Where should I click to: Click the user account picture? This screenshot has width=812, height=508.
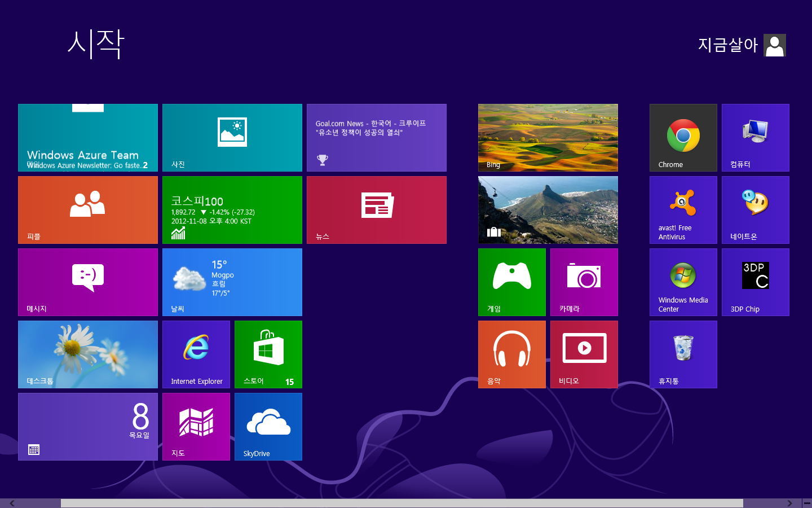point(774,45)
